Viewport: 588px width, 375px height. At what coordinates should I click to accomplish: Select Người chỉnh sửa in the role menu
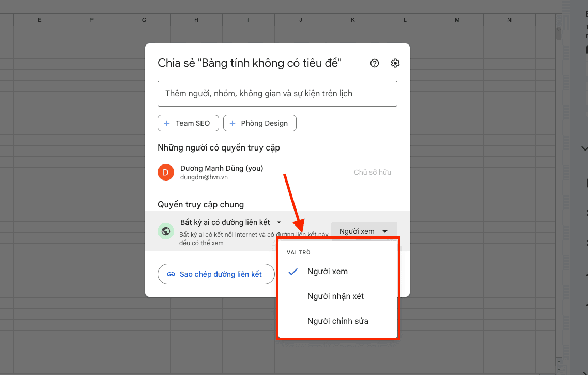click(x=337, y=321)
